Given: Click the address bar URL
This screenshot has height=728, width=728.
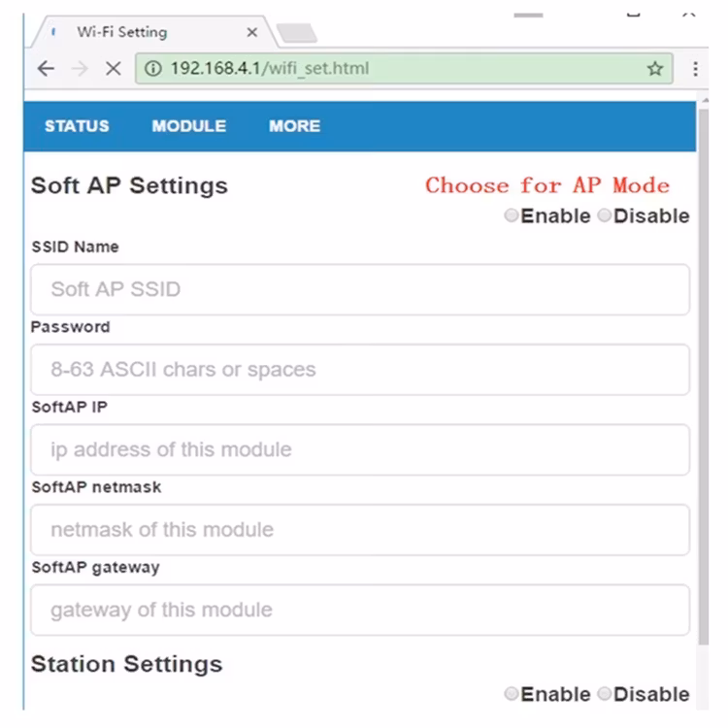Looking at the screenshot, I should [x=270, y=69].
